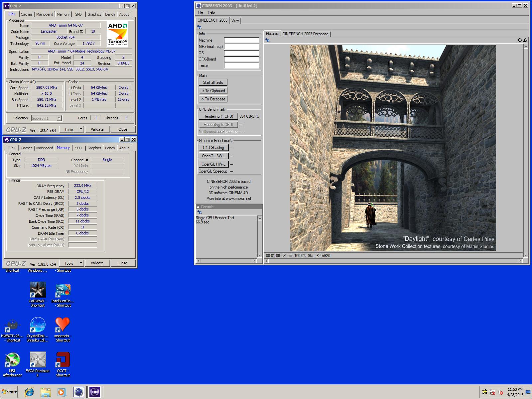Click the picture panel horizontal scrollbar
The image size is (532, 399).
click(394, 261)
